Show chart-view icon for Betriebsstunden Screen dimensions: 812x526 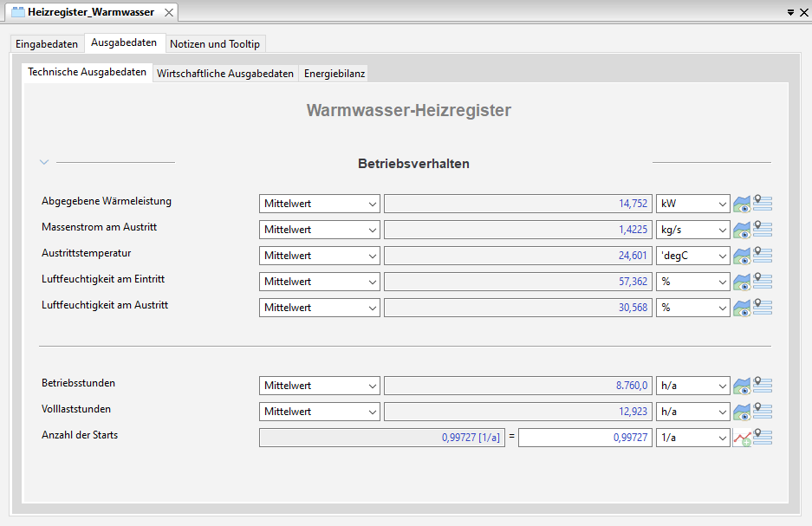pos(742,386)
